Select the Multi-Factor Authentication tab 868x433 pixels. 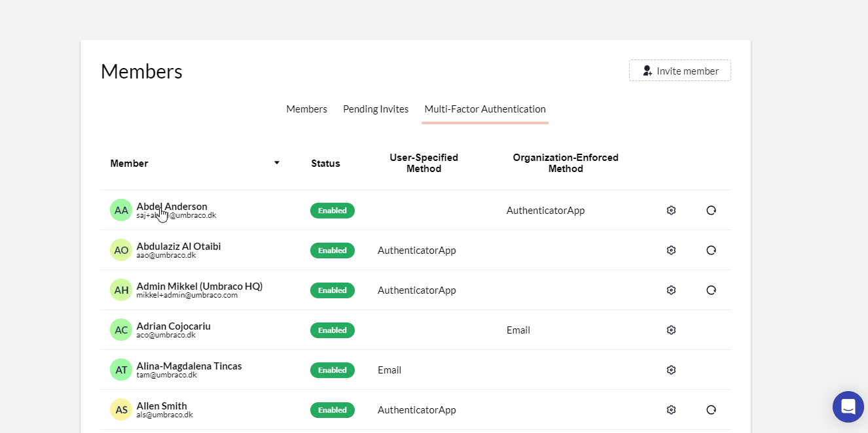pyautogui.click(x=485, y=109)
